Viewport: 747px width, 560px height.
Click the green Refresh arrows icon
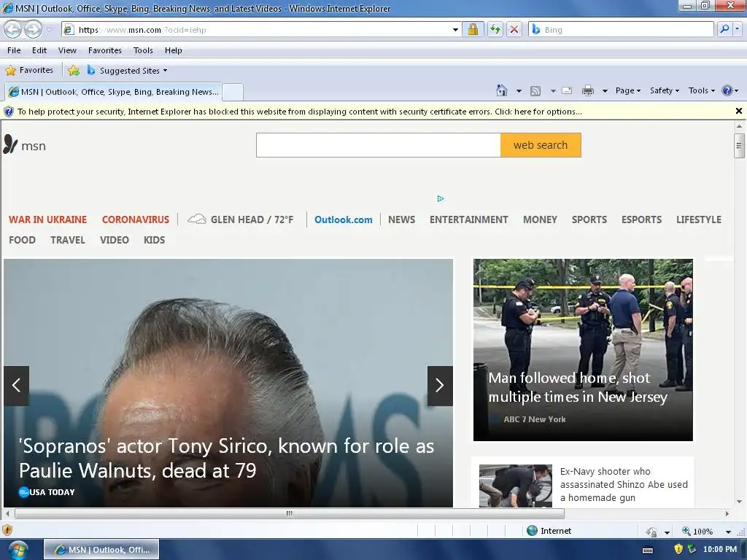[x=495, y=29]
